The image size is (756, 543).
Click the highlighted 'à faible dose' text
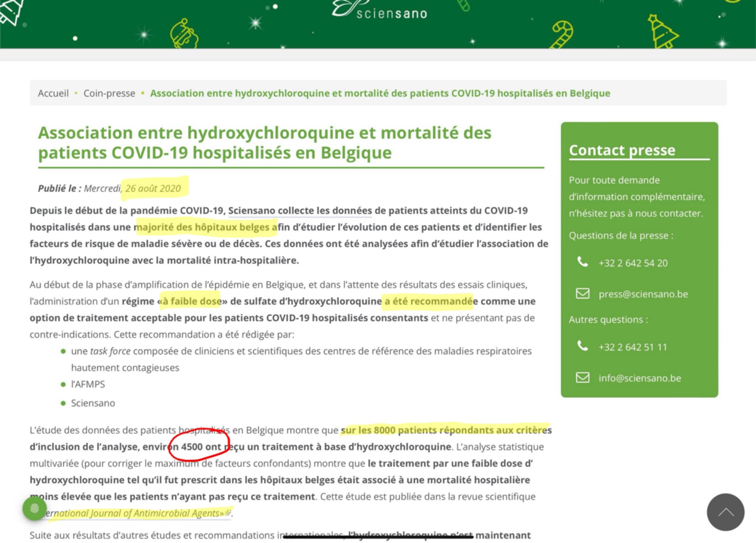[192, 301]
